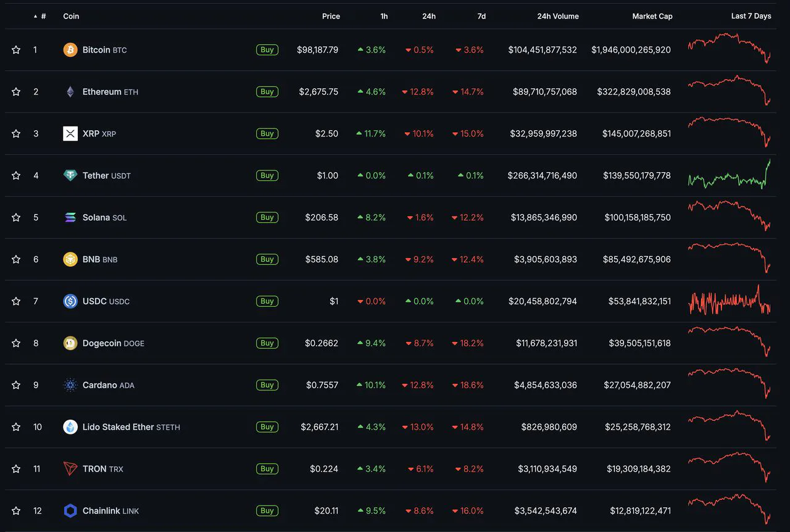Buy Lido Staked Ether via Buy button
The height and width of the screenshot is (532, 790).
267,427
